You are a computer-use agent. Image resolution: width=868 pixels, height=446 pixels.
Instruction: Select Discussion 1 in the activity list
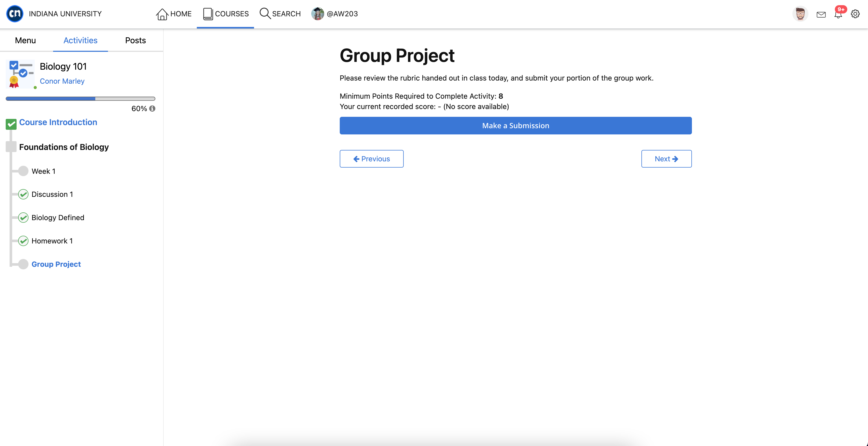(x=52, y=194)
